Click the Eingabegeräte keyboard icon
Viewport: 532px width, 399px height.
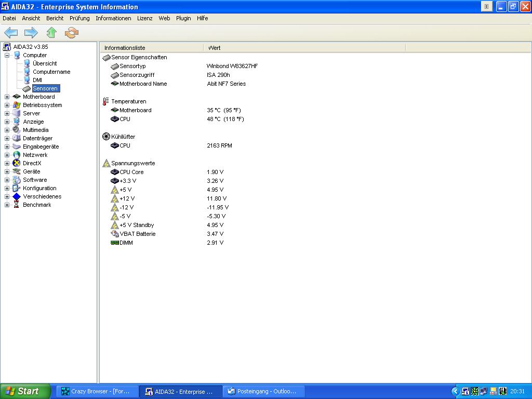tap(16, 147)
